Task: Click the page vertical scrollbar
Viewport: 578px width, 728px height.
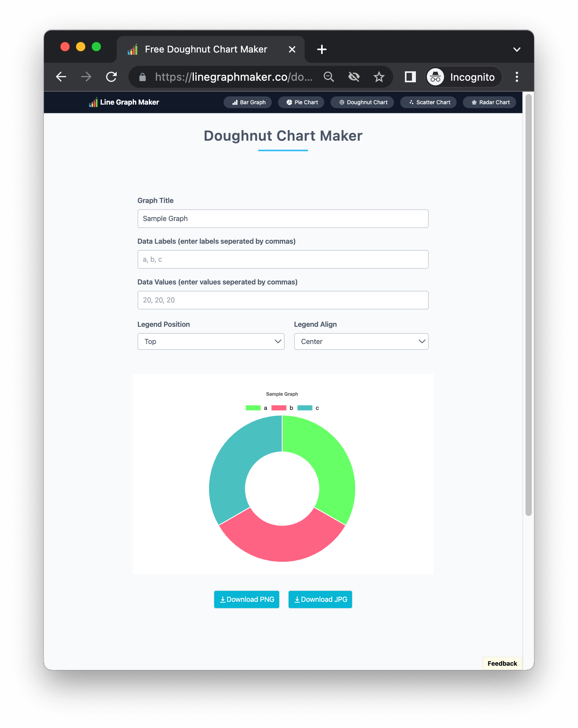Action: (x=529, y=305)
